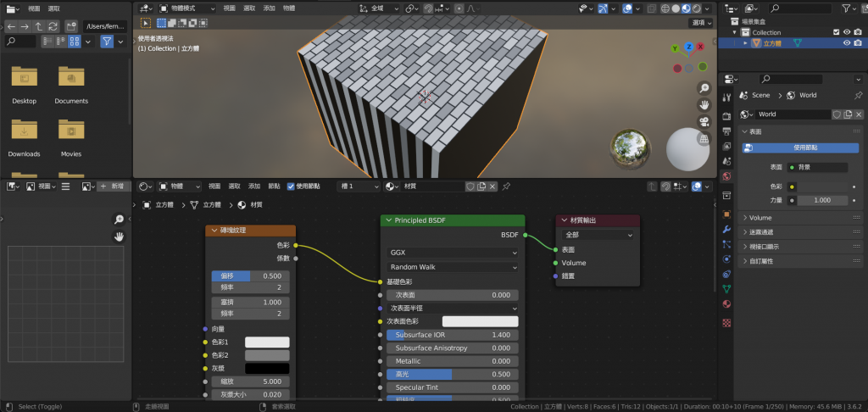Click the 力量 strength value 1.000

coord(822,200)
